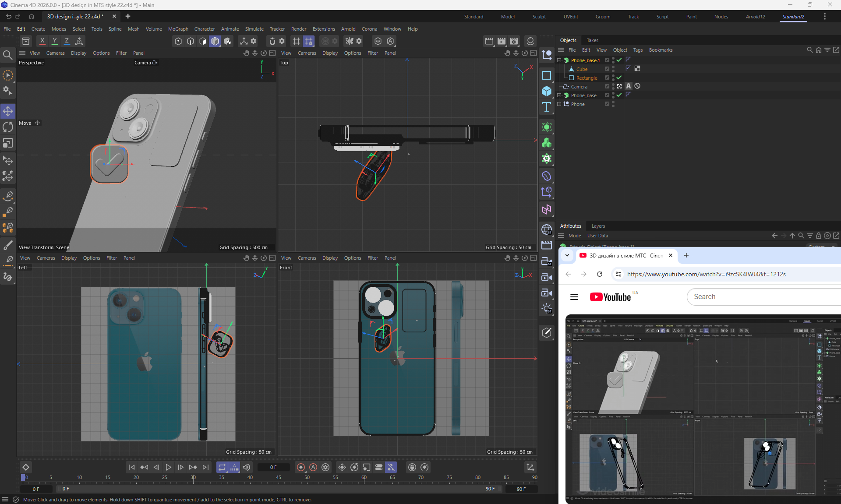Viewport: 841px width, 504px height.
Task: Click the Rectangle spline icon in palette
Action: click(546, 75)
